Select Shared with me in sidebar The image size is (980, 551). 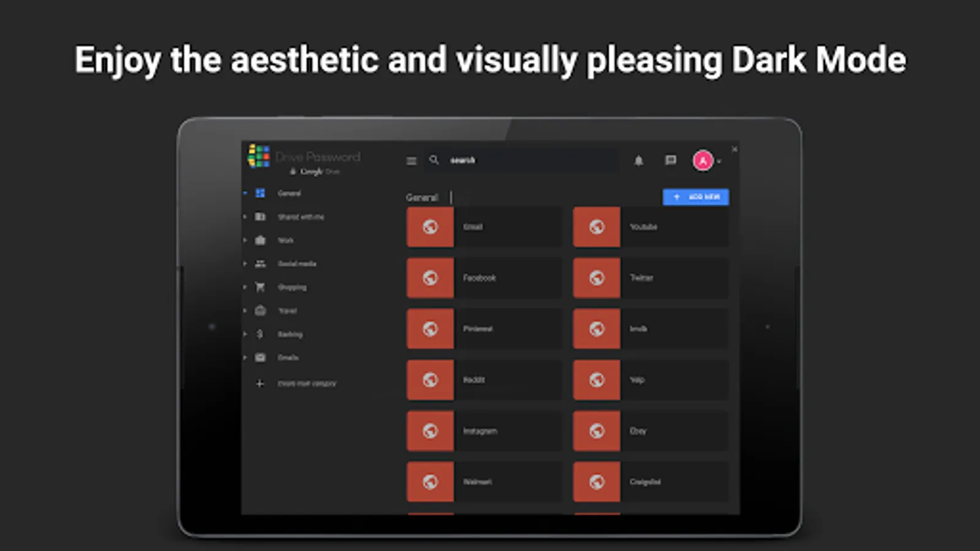tap(300, 217)
